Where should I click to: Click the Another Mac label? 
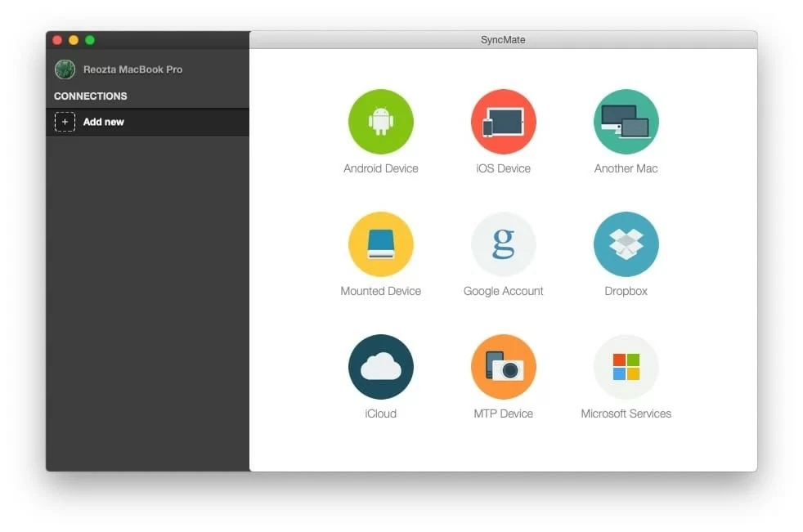tap(626, 168)
